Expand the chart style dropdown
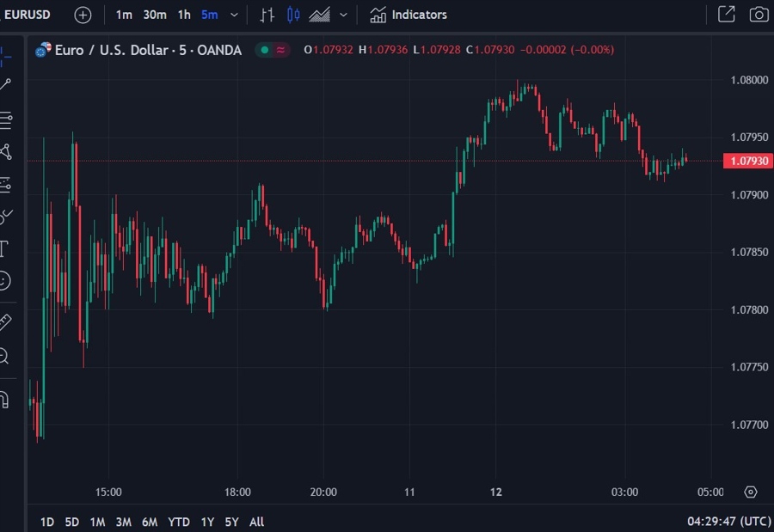This screenshot has height=532, width=774. [343, 15]
